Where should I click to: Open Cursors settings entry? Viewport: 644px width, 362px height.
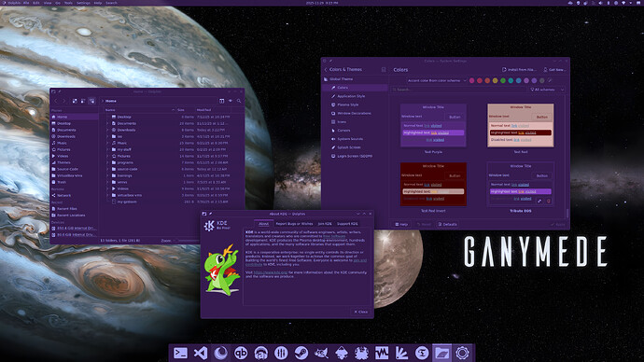click(355, 131)
